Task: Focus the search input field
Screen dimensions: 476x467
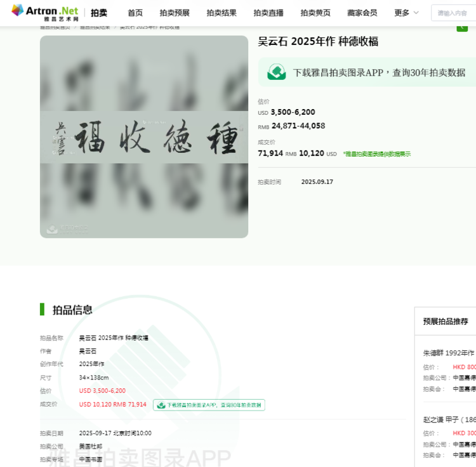Action: point(454,13)
